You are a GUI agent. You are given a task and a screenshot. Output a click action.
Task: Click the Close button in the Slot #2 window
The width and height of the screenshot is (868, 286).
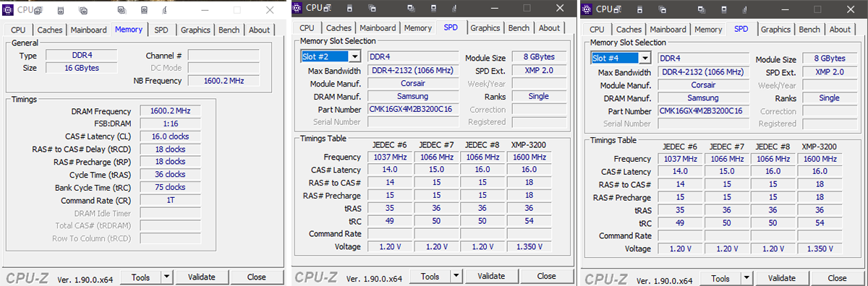click(x=547, y=276)
